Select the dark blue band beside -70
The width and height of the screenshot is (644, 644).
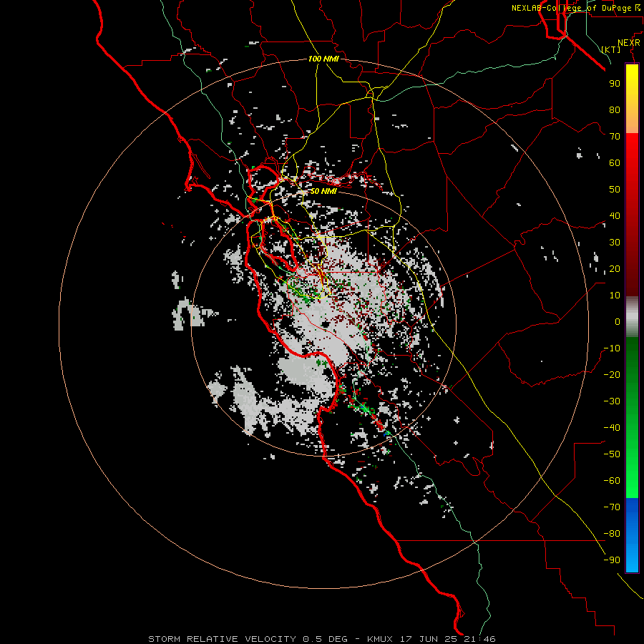[632, 507]
